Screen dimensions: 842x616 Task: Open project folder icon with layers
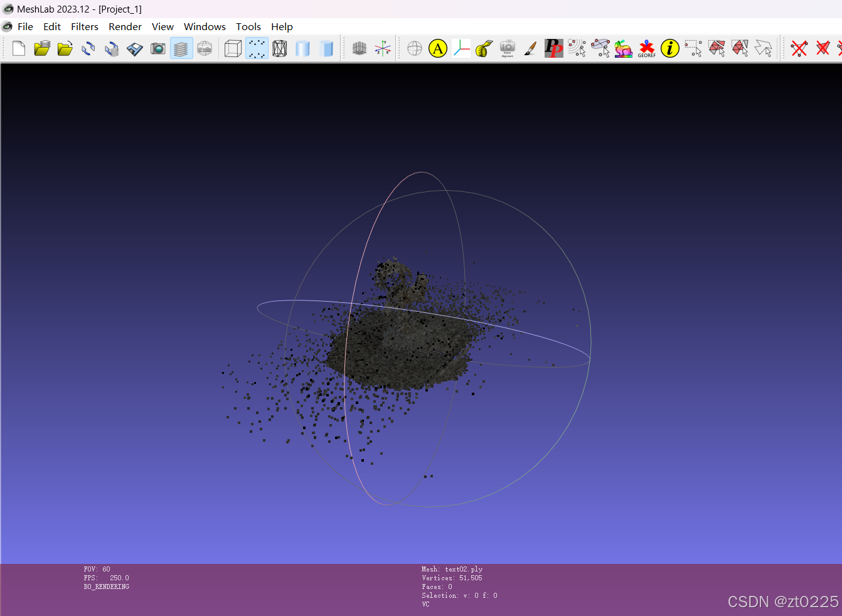(x=42, y=48)
